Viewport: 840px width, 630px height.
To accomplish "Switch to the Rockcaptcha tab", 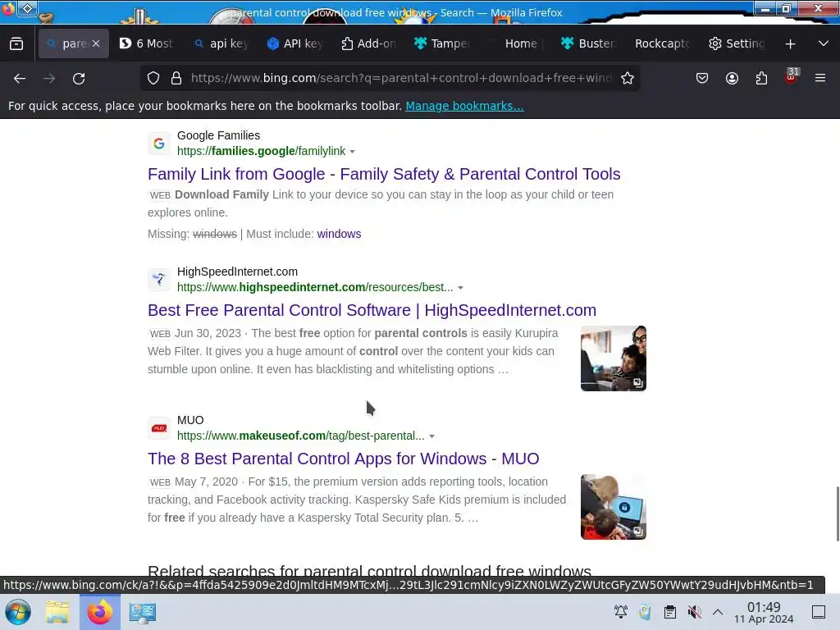I will 662,43.
